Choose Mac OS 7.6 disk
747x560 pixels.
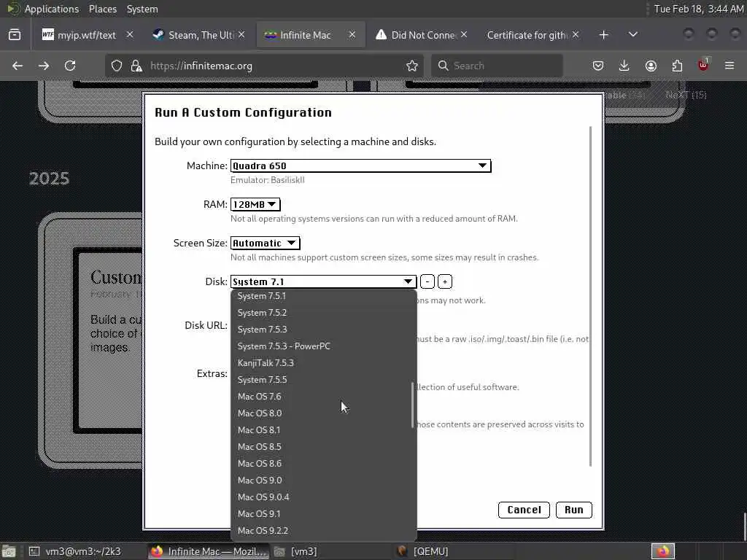coord(323,396)
